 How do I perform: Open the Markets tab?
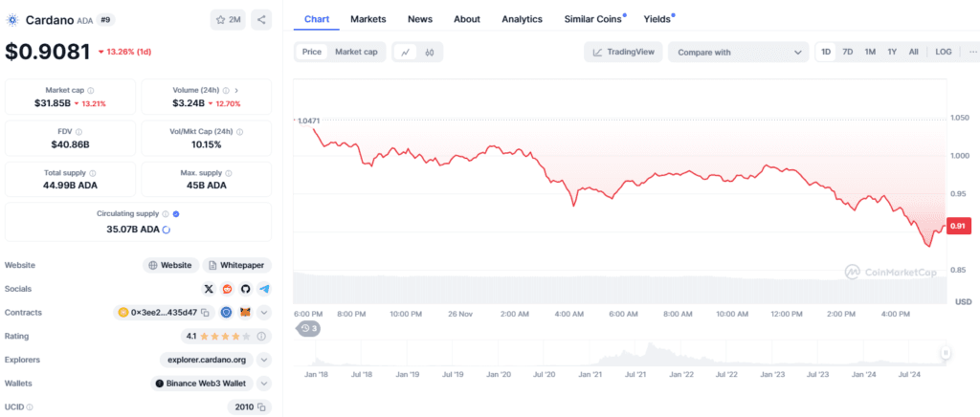click(x=368, y=19)
